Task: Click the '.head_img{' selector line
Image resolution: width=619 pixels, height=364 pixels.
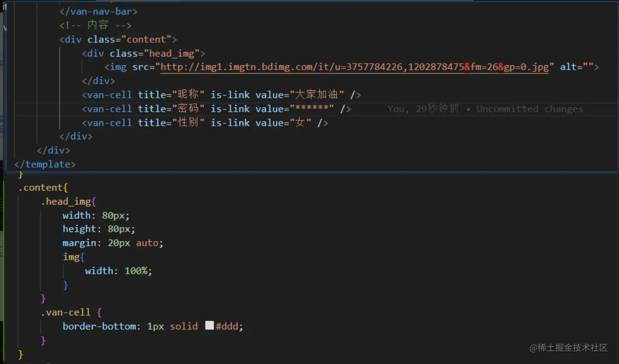Action: [69, 202]
